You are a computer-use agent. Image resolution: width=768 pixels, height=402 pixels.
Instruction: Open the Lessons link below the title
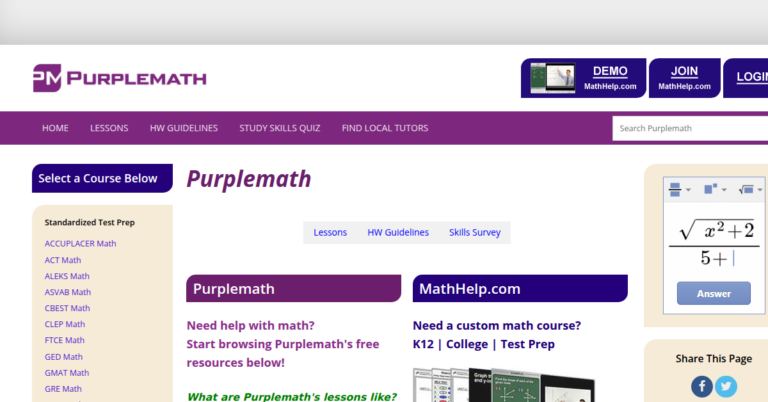click(x=330, y=233)
